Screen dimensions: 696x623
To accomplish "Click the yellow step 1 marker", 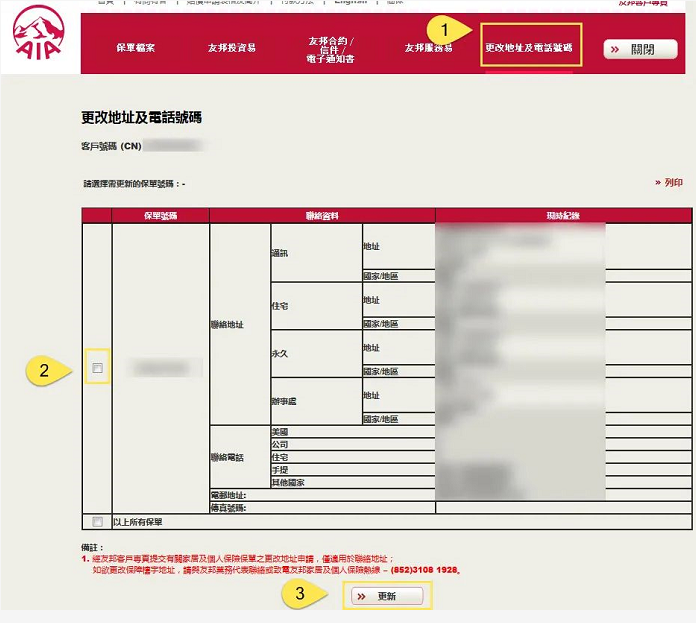I will pos(445,31).
